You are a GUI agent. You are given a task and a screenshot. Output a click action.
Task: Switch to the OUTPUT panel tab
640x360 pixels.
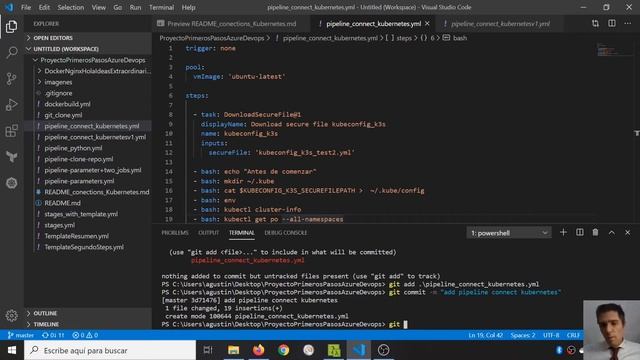[x=209, y=233]
